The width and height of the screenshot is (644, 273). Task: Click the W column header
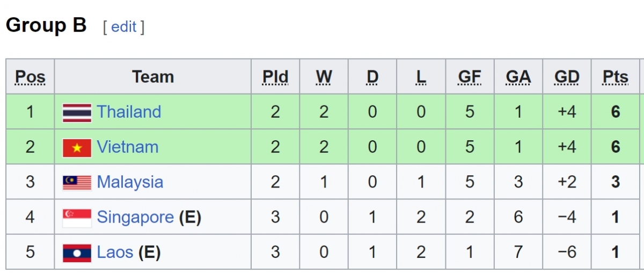point(324,77)
